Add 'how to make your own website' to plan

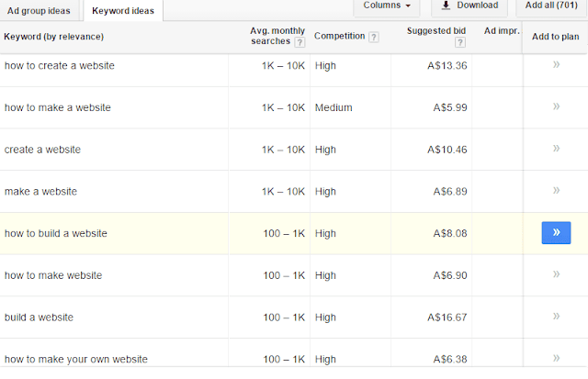point(556,359)
